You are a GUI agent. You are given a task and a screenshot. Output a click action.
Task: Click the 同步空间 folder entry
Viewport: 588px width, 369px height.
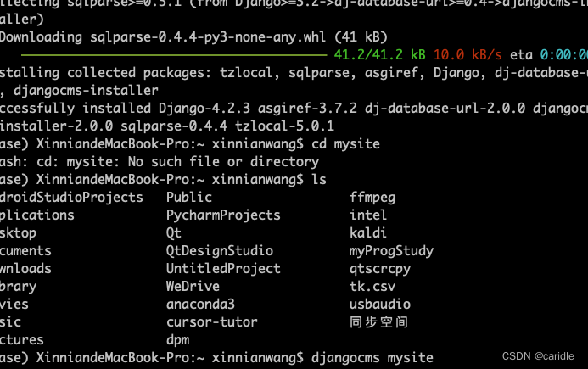tap(378, 322)
